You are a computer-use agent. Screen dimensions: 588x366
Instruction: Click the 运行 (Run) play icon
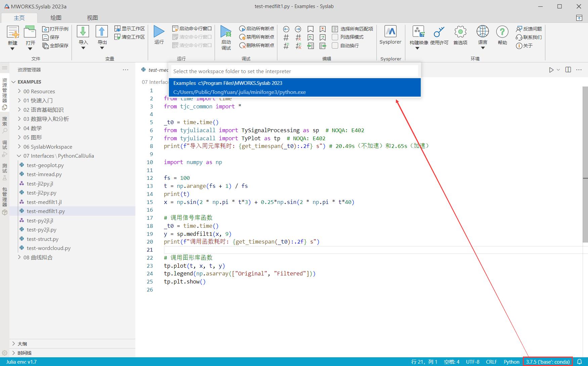point(159,32)
